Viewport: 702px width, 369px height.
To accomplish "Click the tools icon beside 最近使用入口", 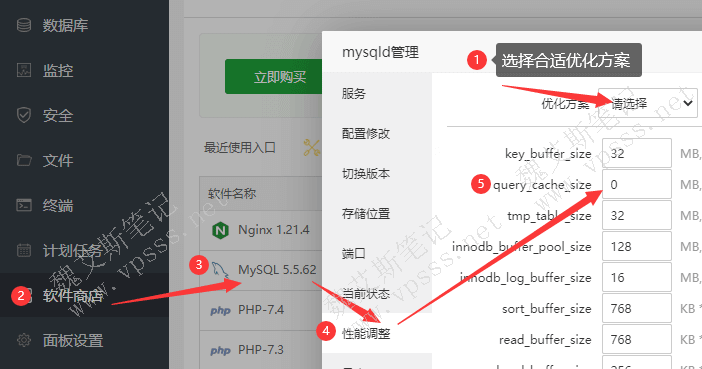I will tap(312, 148).
